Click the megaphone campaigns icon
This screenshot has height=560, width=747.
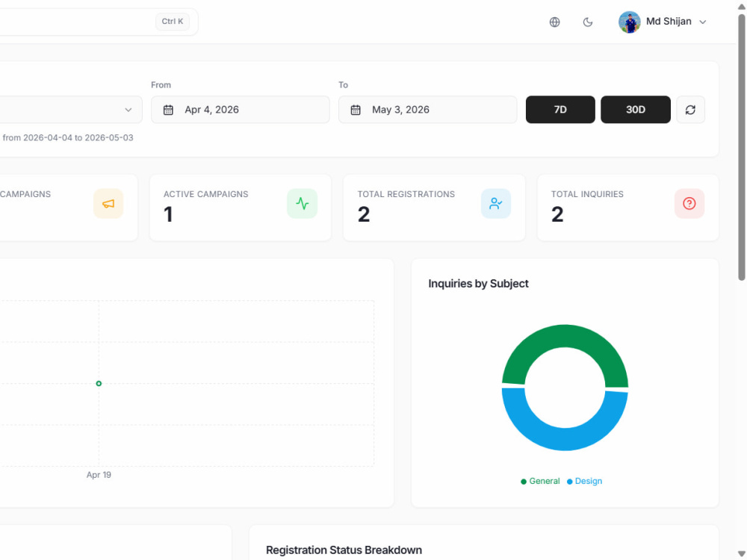[x=108, y=203]
